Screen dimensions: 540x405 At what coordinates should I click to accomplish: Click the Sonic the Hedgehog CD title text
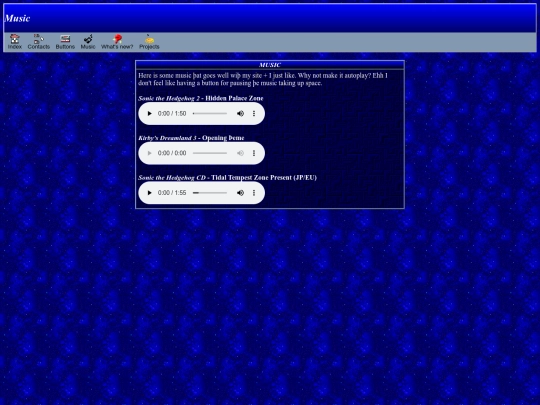click(x=172, y=177)
